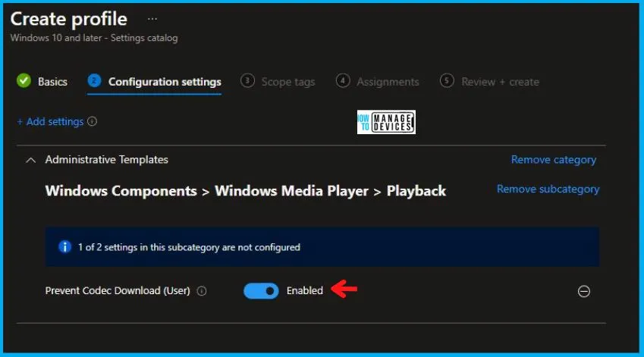
Task: Click Windows 10 and later subtitle
Action: click(x=94, y=38)
